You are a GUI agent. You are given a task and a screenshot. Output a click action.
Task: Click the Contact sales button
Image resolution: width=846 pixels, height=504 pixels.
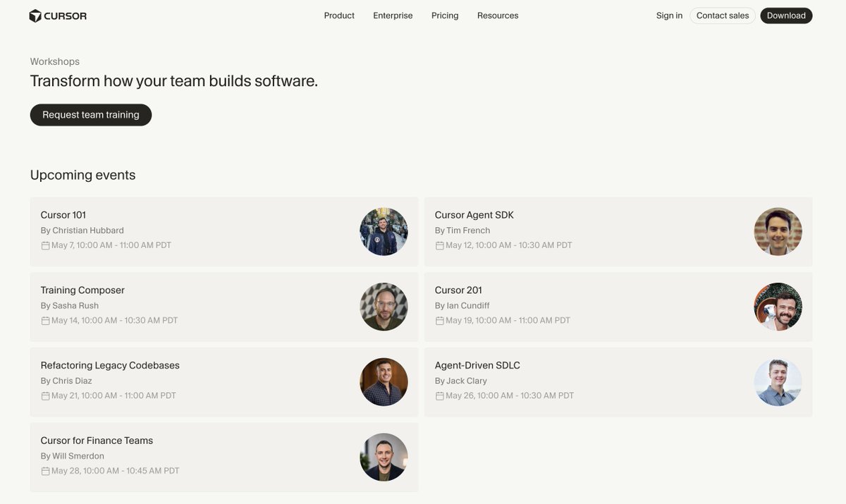click(x=723, y=16)
